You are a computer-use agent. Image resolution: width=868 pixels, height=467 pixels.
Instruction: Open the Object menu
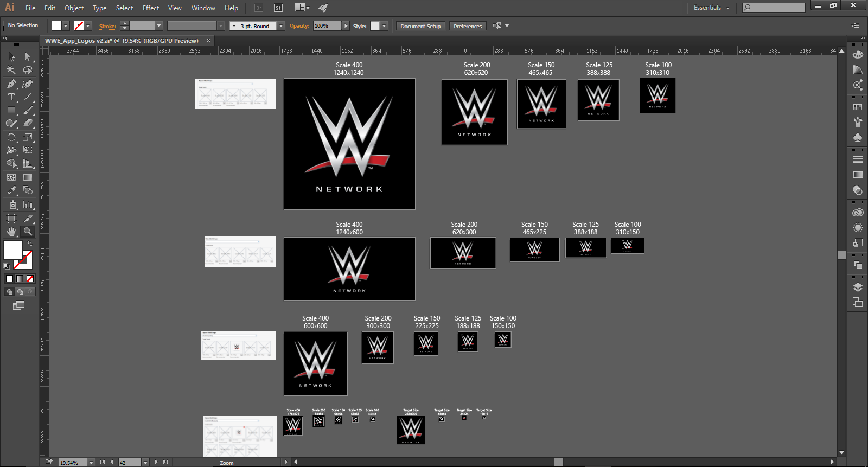click(74, 8)
